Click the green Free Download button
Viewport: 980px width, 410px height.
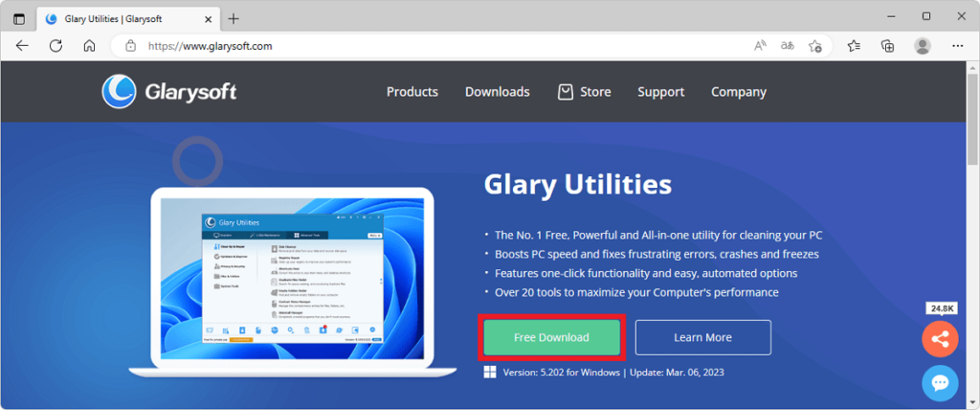pyautogui.click(x=552, y=337)
